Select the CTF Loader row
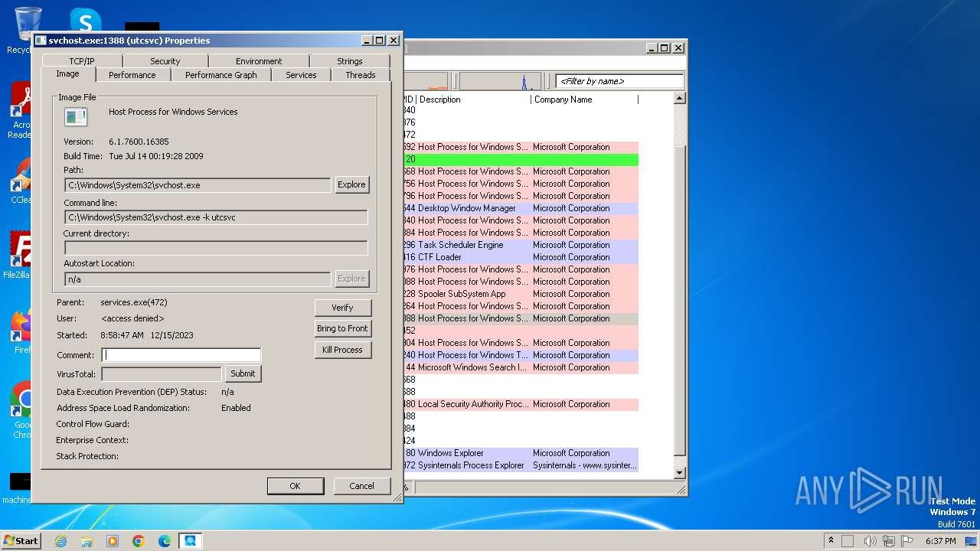The image size is (980, 551). tap(521, 257)
